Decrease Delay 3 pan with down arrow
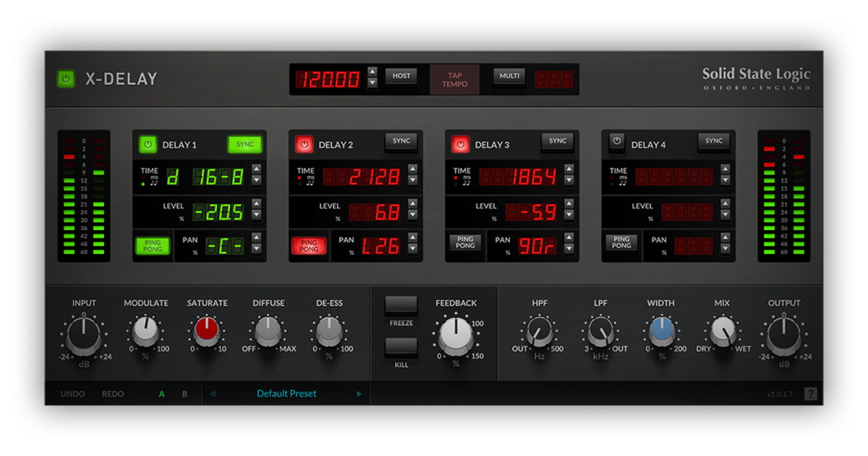The image size is (868, 456). point(569,249)
